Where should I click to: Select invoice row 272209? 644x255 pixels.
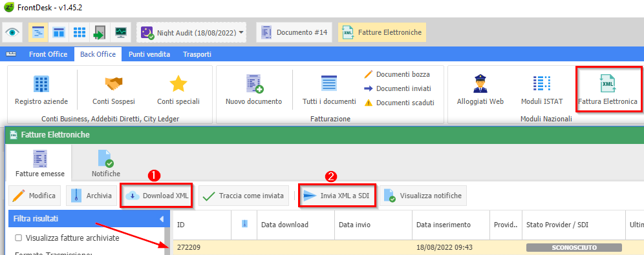coord(408,248)
